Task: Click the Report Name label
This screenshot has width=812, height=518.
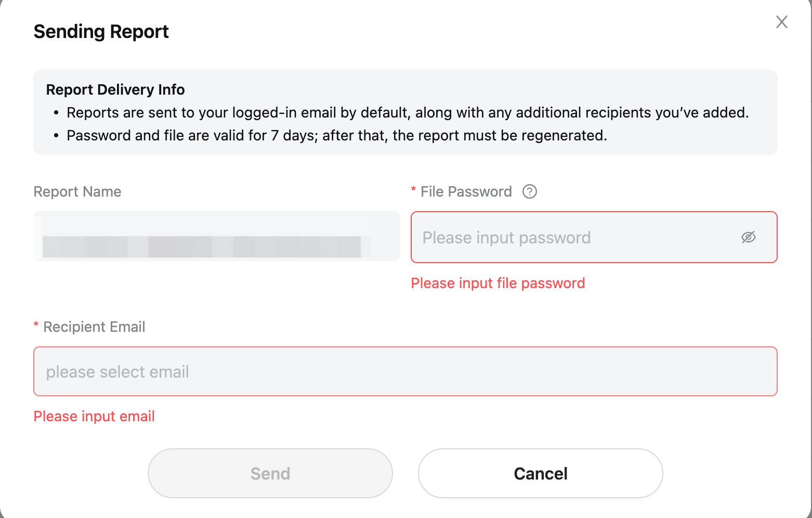Action: coord(77,191)
